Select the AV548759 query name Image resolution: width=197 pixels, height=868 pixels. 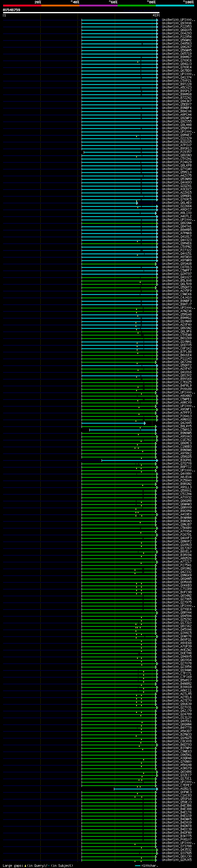[x=11, y=10]
